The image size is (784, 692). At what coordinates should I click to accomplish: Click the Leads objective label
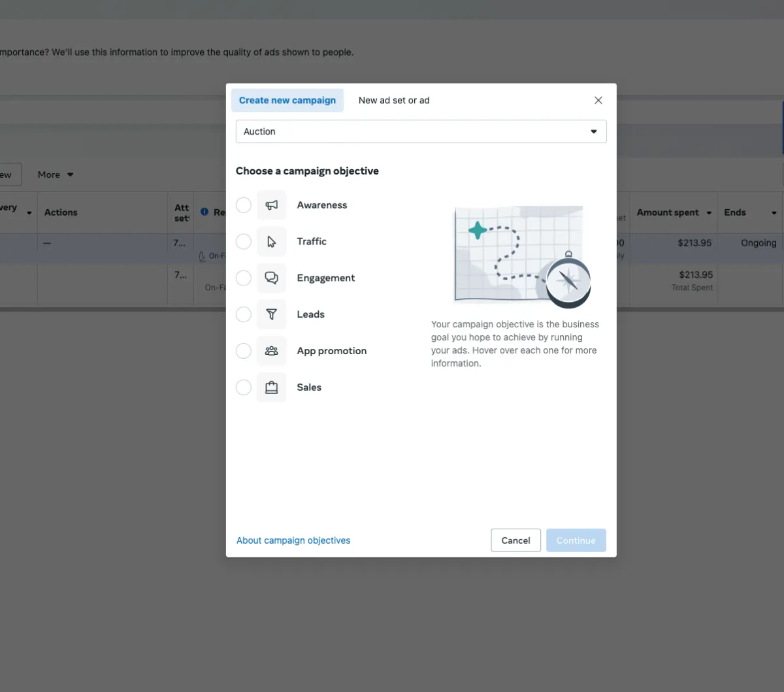click(x=311, y=314)
